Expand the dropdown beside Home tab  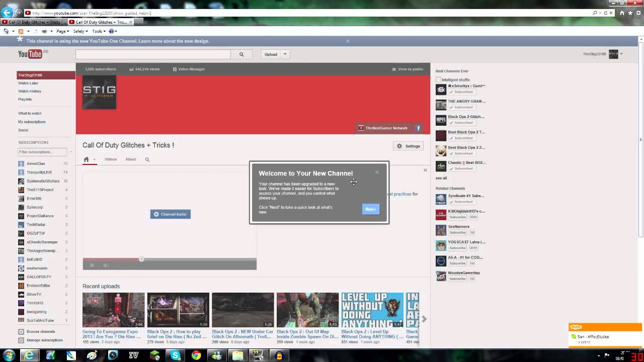coord(94,160)
